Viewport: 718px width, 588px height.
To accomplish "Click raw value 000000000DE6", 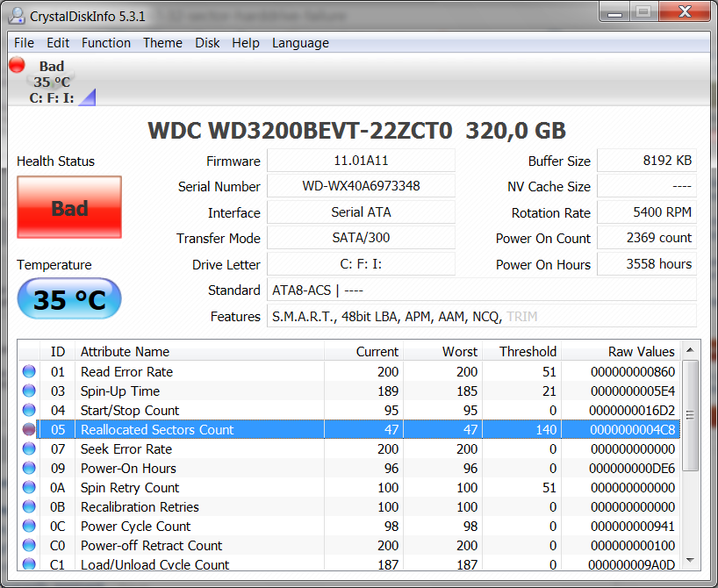I will pyautogui.click(x=632, y=468).
